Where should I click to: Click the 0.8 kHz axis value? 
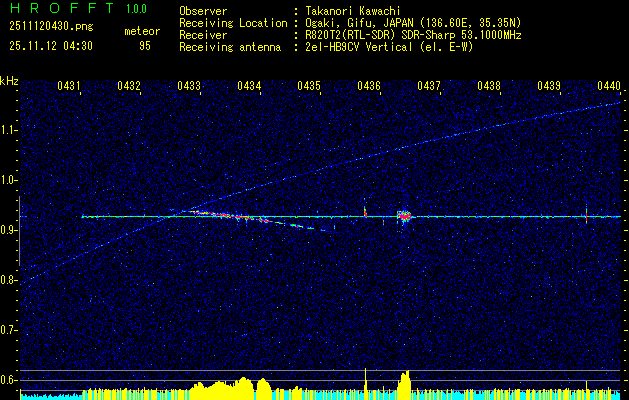click(9, 280)
